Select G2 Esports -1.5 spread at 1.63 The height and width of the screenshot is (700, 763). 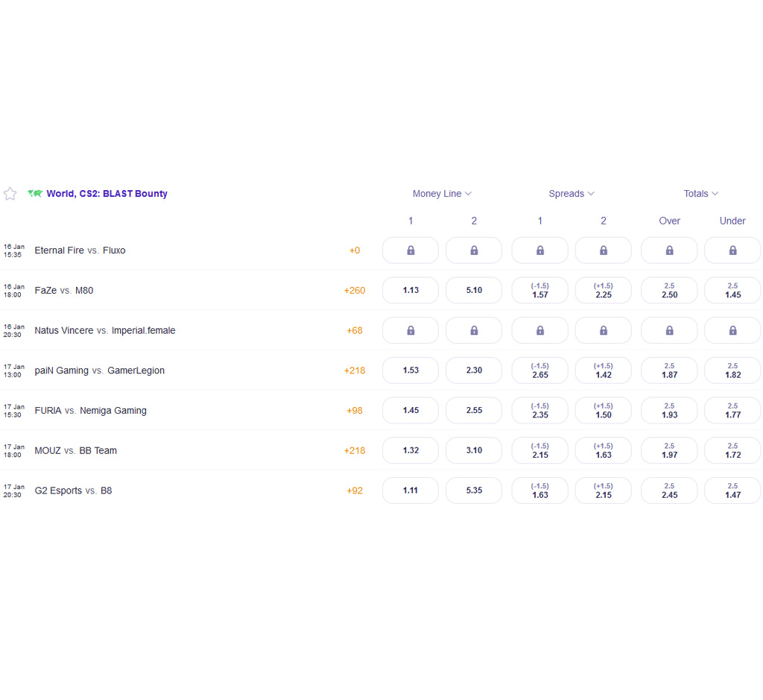click(539, 491)
